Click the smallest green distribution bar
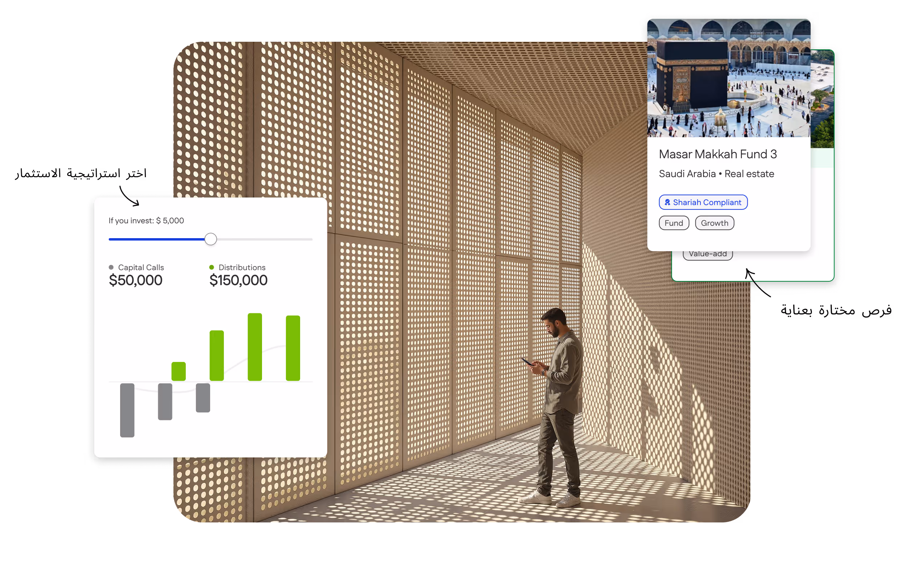The width and height of the screenshot is (924, 562). pos(179,371)
